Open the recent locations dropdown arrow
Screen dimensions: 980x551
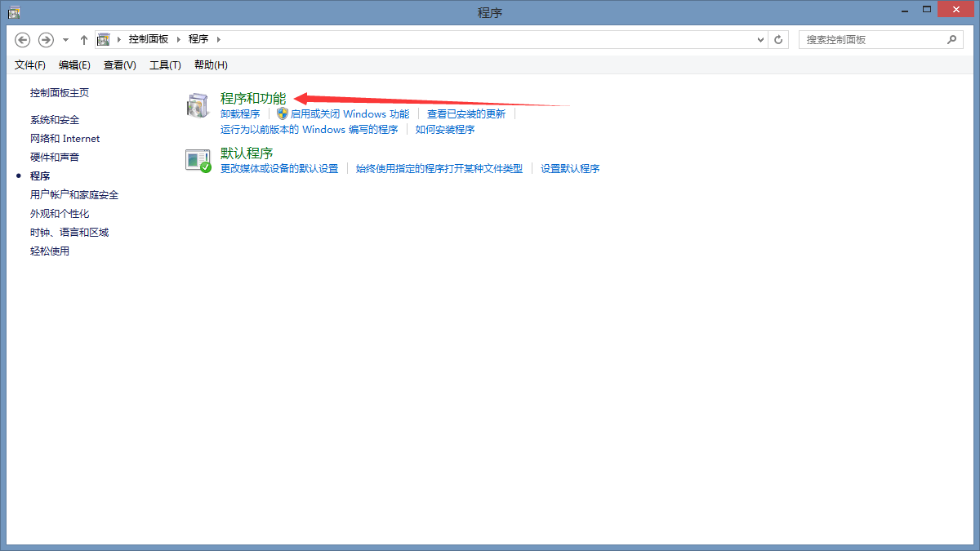point(65,39)
